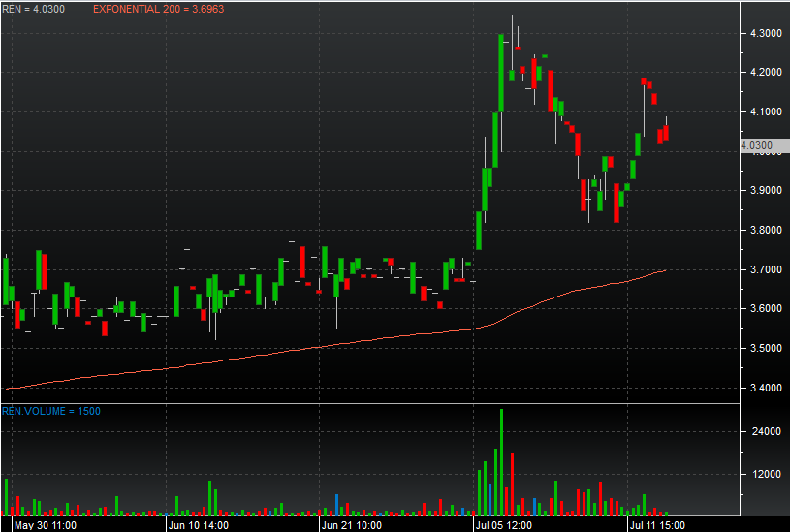The height and width of the screenshot is (532, 790).
Task: Click the REN = 4.0300 symbol label
Action: click(x=34, y=9)
